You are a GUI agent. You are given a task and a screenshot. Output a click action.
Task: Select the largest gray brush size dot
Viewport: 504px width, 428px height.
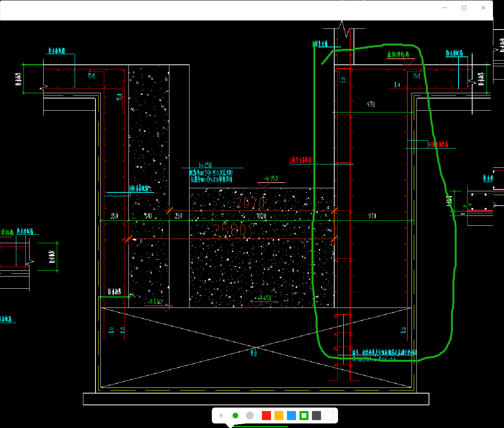click(250, 416)
